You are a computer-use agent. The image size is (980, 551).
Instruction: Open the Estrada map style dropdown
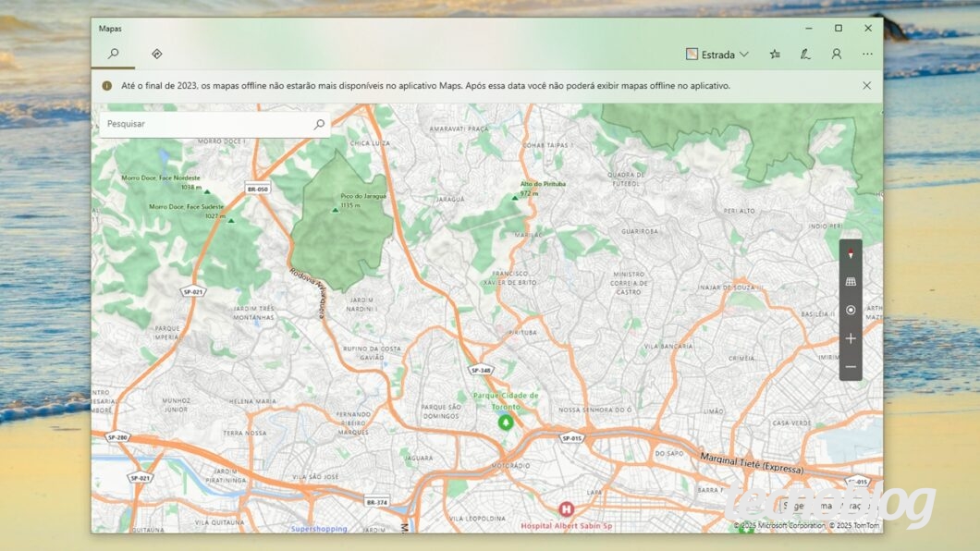click(x=719, y=54)
